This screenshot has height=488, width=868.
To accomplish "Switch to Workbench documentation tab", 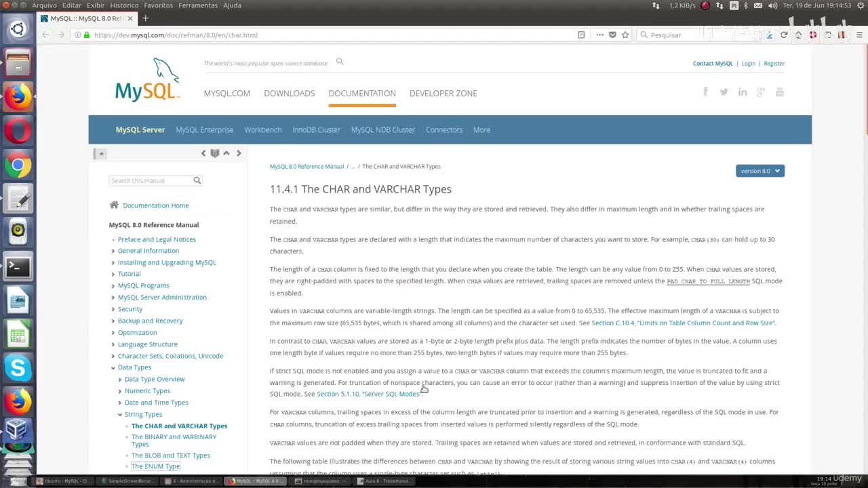I will (x=263, y=129).
